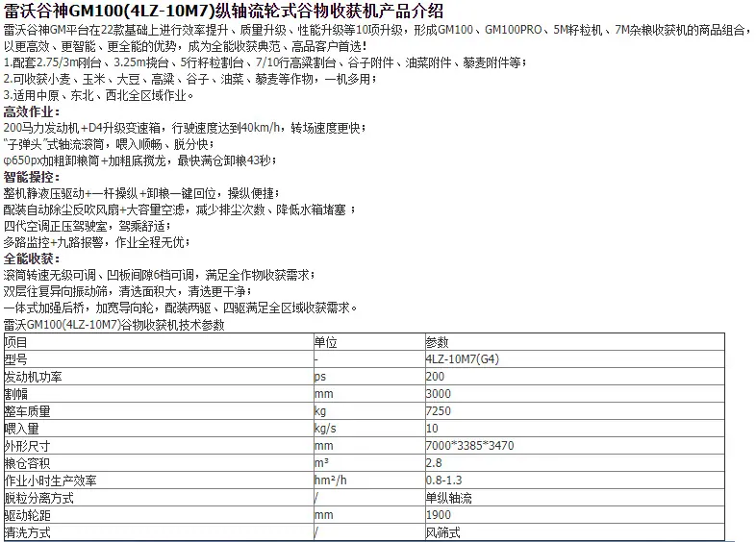
Task: Click the 作业小时生产效率 row label
Action: point(51,480)
